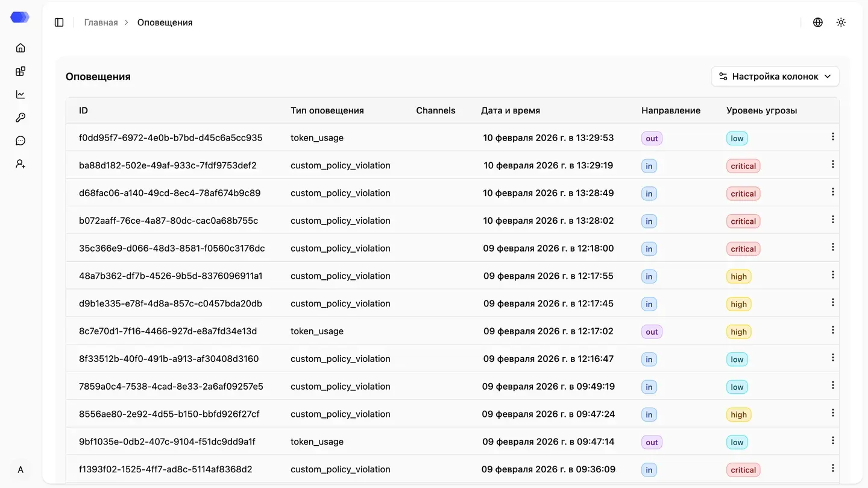The height and width of the screenshot is (488, 868).
Task: Open the add user sidebar icon
Action: click(x=20, y=163)
